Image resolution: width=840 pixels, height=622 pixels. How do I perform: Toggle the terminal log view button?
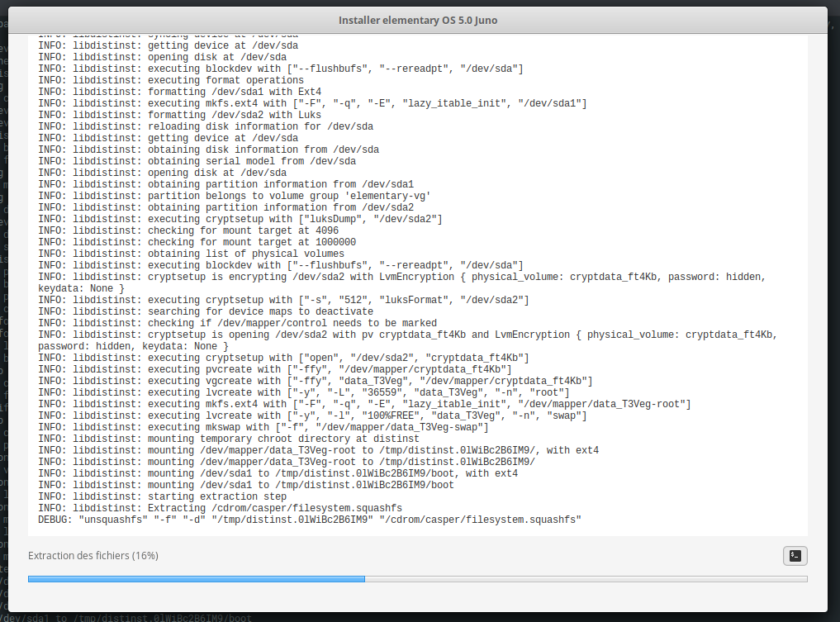pos(795,556)
